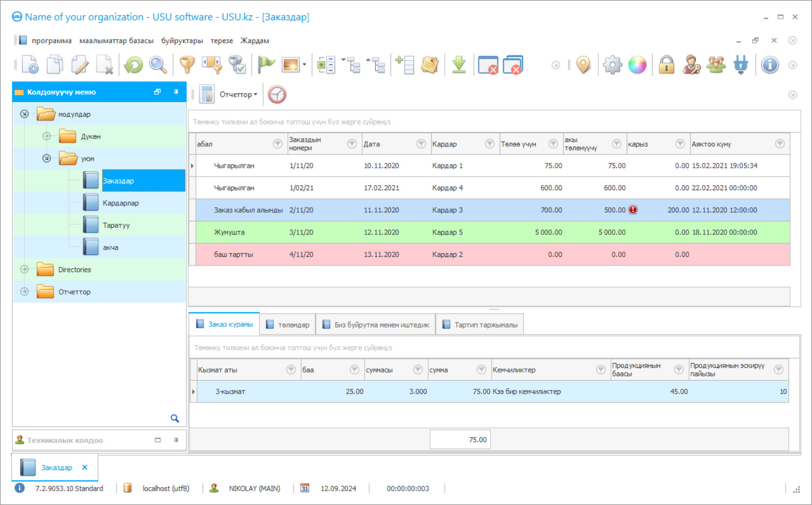Screen dimensions: 812x505
Task: Click the blue plug connection icon
Action: pyautogui.click(x=741, y=65)
